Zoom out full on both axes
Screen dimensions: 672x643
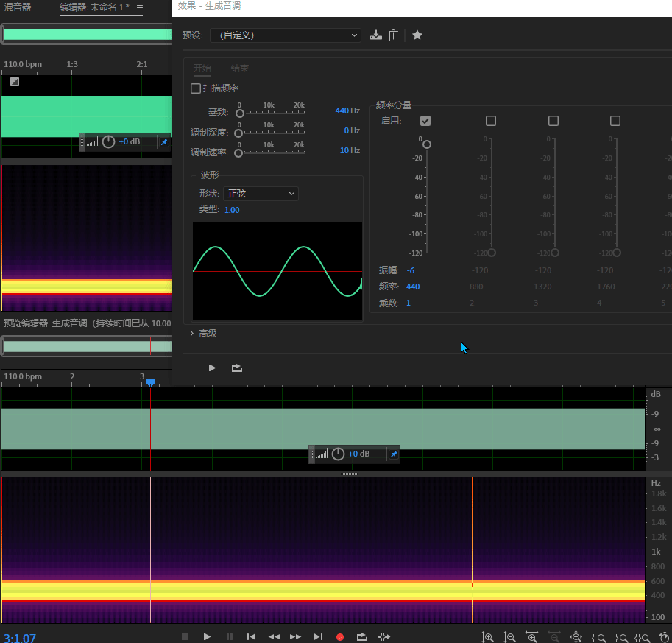tap(576, 637)
